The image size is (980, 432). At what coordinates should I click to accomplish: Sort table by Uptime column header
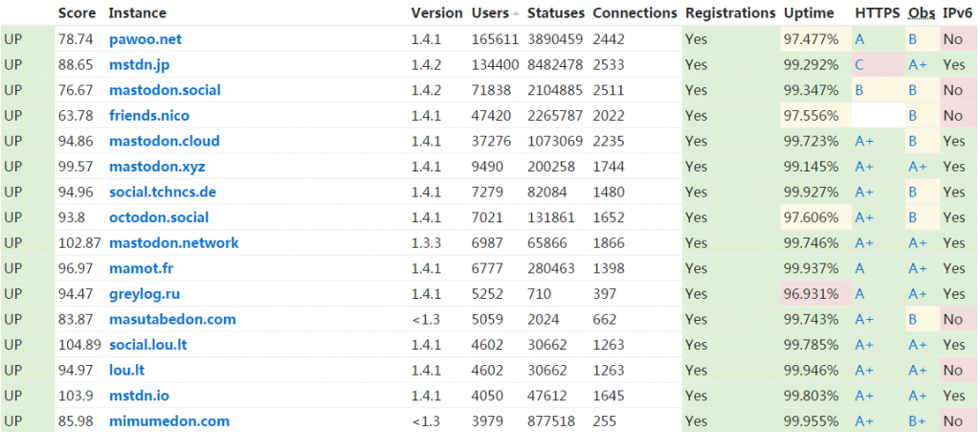tap(809, 12)
